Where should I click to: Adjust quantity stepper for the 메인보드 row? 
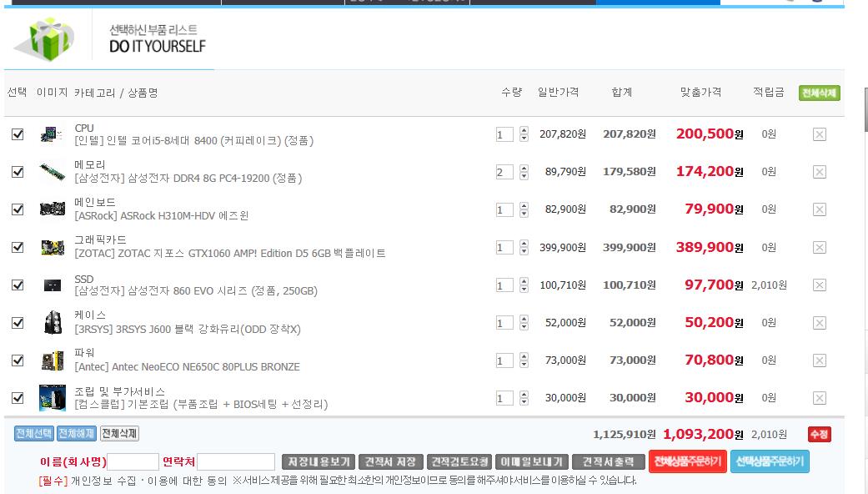[x=524, y=210]
